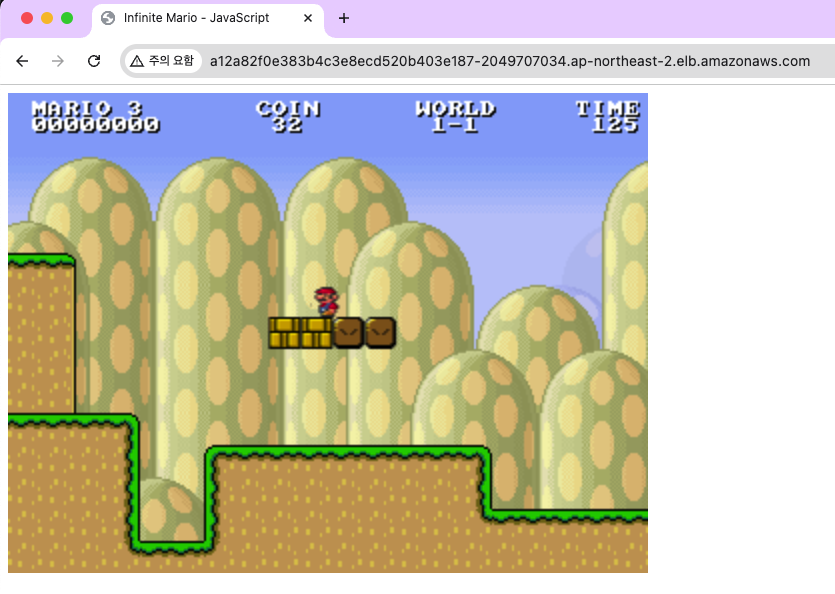Click the globe favicon on the tab
The image size is (835, 594).
(108, 18)
